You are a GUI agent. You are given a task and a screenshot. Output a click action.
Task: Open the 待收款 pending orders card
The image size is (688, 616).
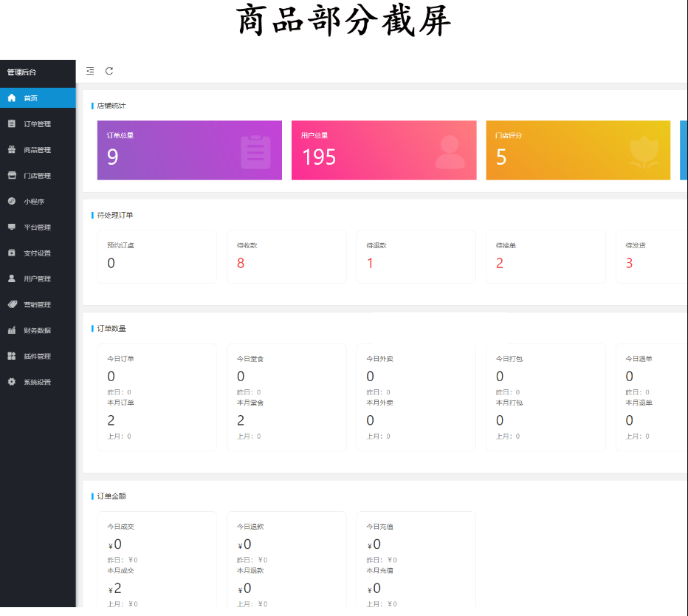(286, 256)
